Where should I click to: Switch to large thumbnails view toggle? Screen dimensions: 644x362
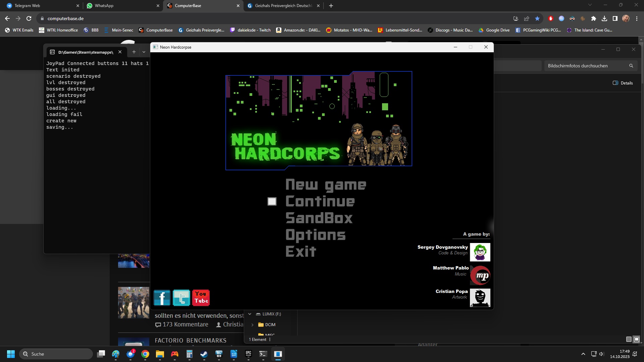[x=636, y=339]
